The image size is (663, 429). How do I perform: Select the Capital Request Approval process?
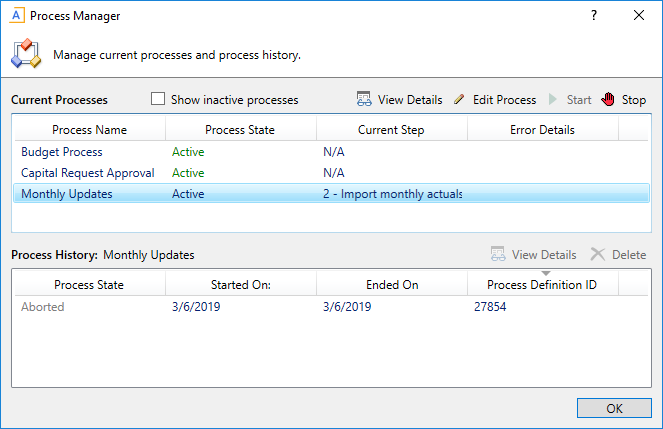point(88,173)
